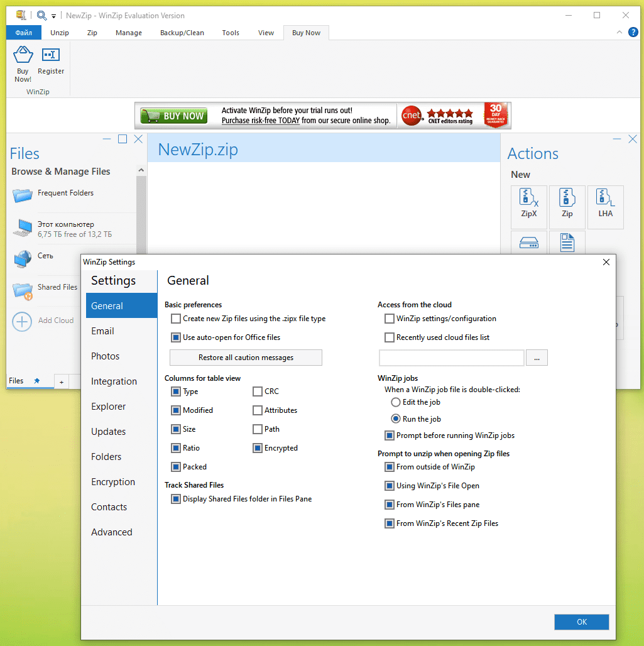Select Photos settings category
The height and width of the screenshot is (646, 644).
tap(121, 356)
